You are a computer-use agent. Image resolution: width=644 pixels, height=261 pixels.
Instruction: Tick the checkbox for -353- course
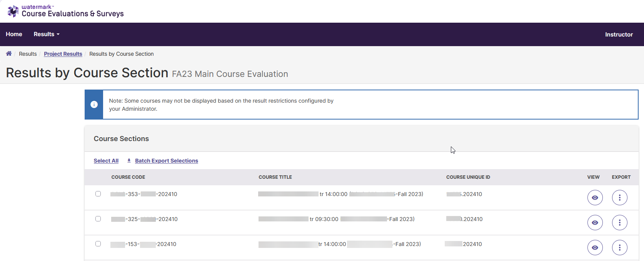98,194
